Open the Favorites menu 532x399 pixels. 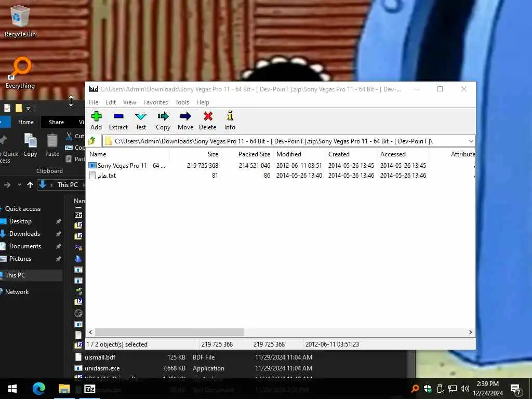pos(155,102)
